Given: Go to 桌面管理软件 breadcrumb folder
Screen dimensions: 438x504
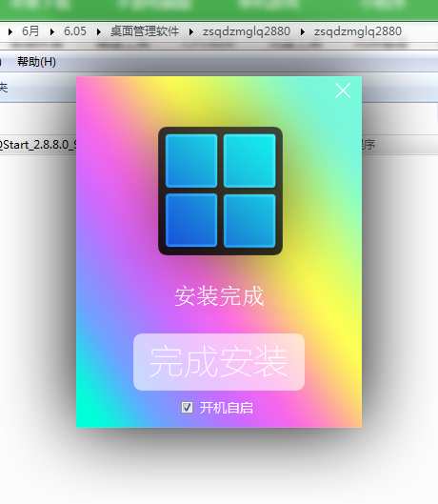Looking at the screenshot, I should coord(145,31).
